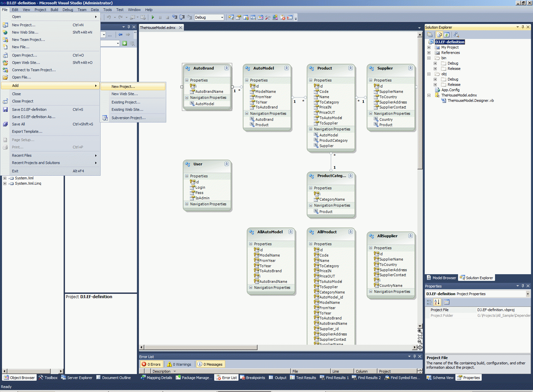Click the Step Into toolbar icon
The image size is (533, 392).
pos(175,17)
